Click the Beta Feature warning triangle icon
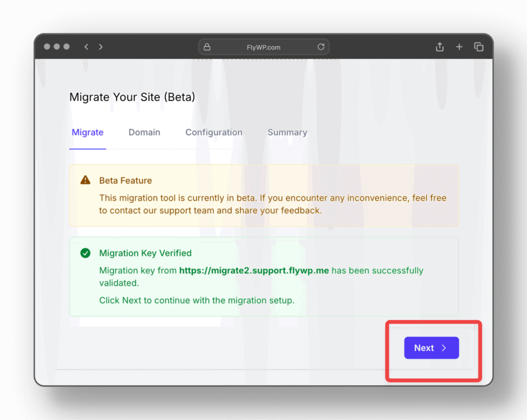 pyautogui.click(x=85, y=180)
